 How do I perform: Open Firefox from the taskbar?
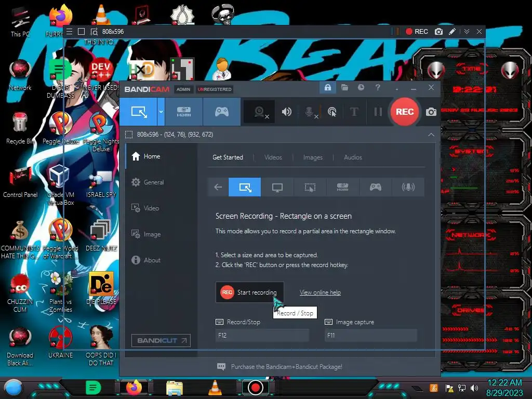134,388
